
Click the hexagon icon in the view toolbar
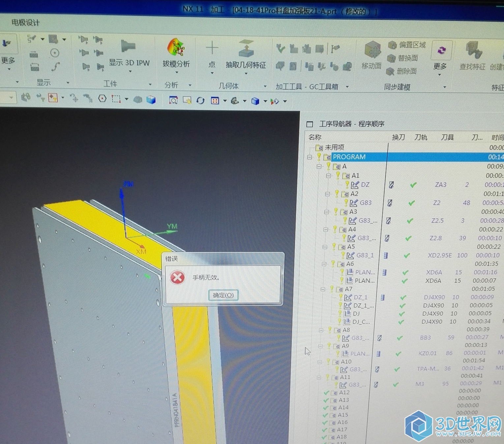point(102,98)
